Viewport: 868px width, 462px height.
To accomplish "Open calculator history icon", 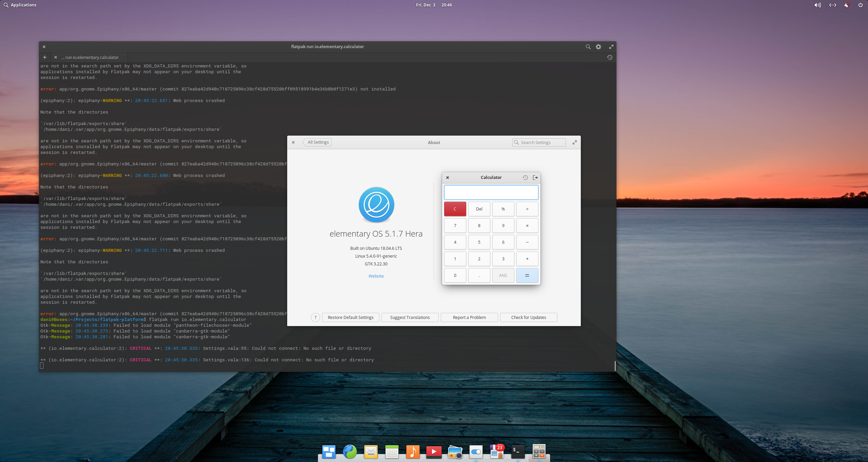I will [x=525, y=177].
